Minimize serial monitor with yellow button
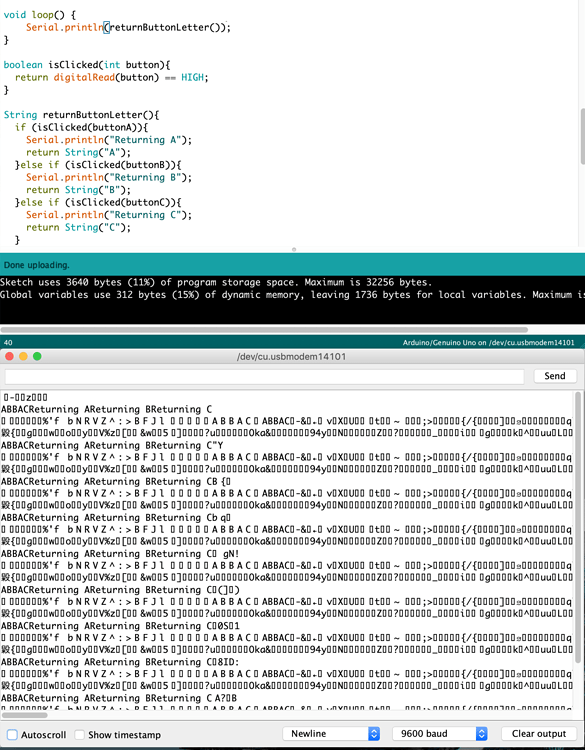The height and width of the screenshot is (750, 585). coord(23,357)
